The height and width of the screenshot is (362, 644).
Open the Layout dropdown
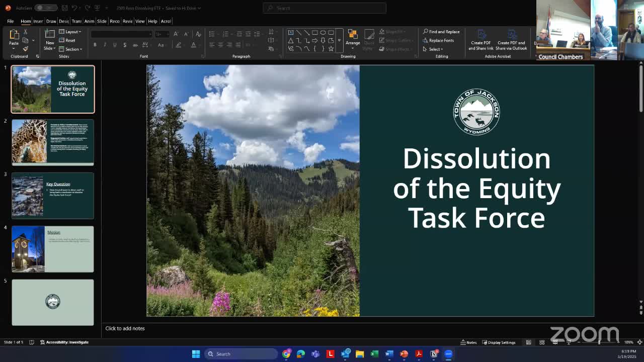point(70,32)
